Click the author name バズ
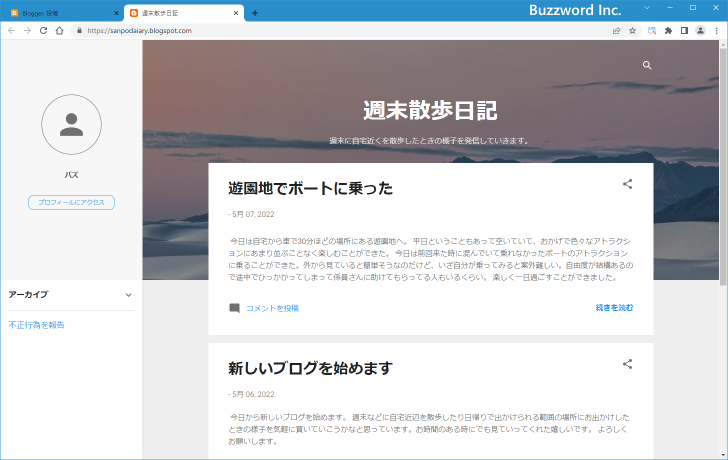The height and width of the screenshot is (460, 728). coord(72,175)
